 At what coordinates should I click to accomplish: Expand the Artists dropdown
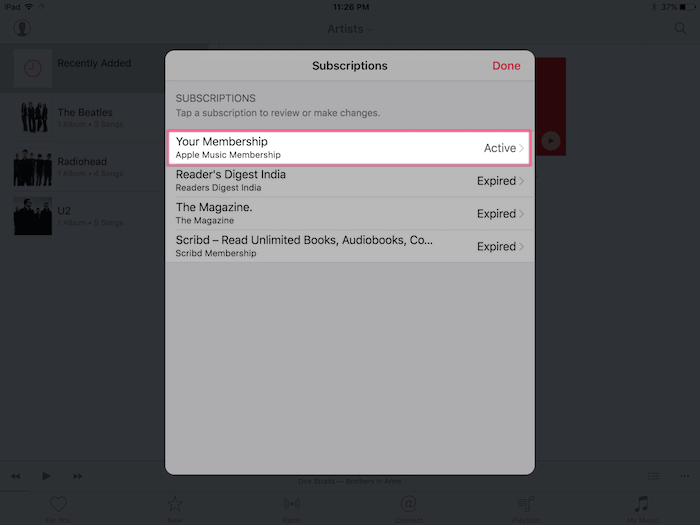point(350,29)
